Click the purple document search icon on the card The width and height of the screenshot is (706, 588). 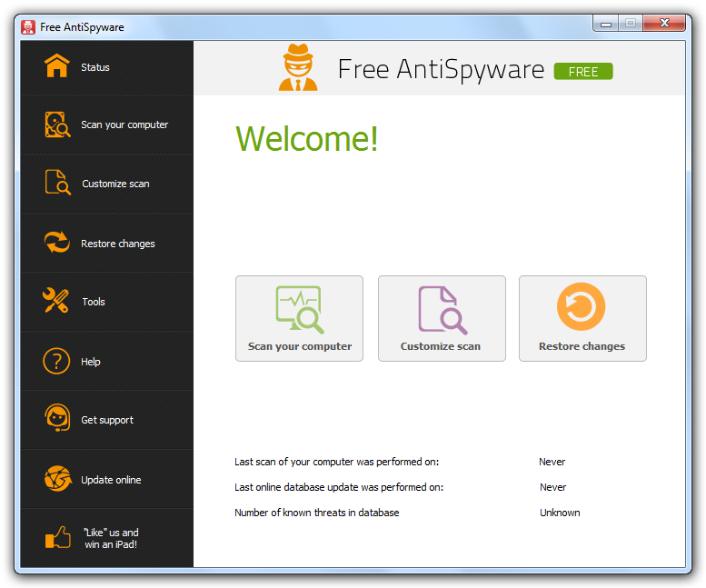[442, 310]
